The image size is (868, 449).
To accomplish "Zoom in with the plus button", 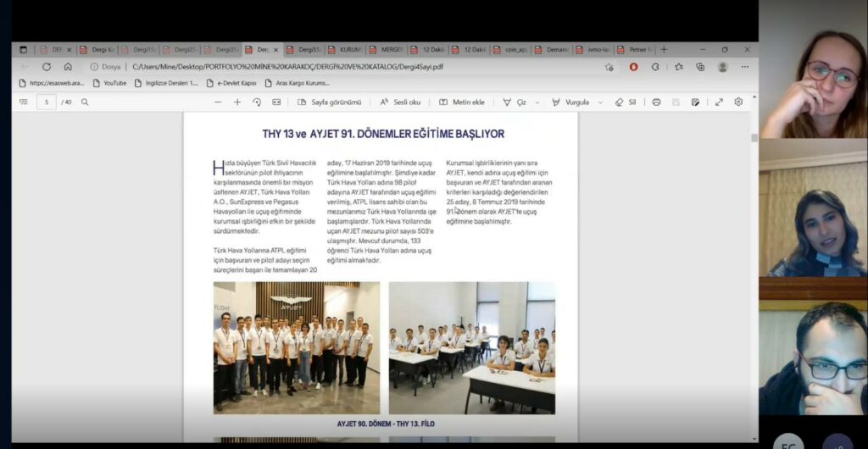I will pyautogui.click(x=237, y=103).
